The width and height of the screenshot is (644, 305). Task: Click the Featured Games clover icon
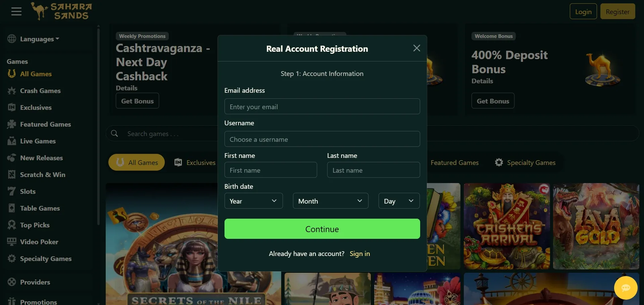[12, 124]
